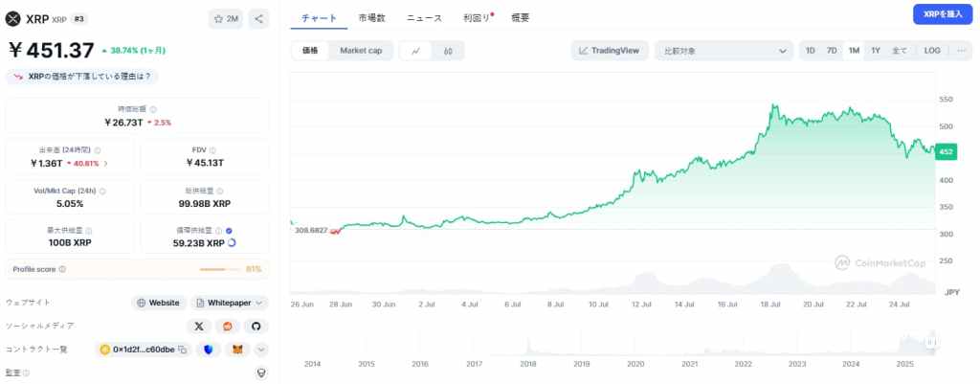The image size is (980, 384).
Task: Open the TradingView chart button
Action: coord(610,51)
